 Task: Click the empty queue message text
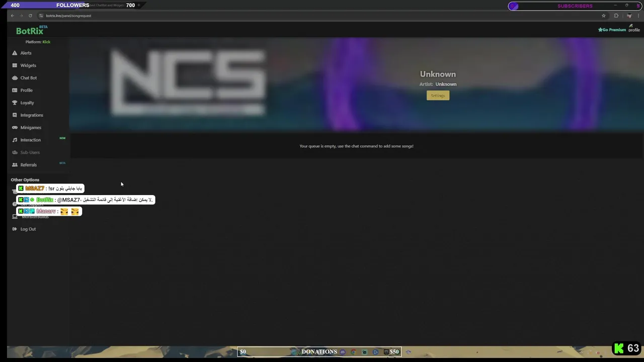coord(356,146)
